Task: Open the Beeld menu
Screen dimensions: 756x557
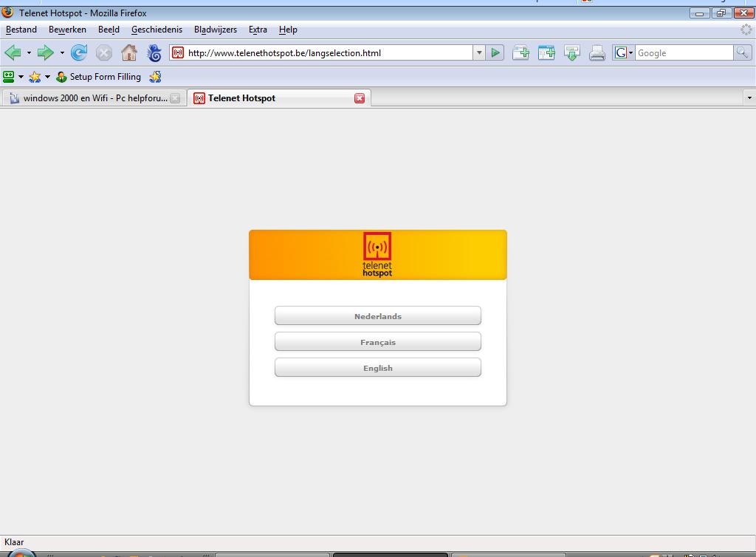Action: 109,30
